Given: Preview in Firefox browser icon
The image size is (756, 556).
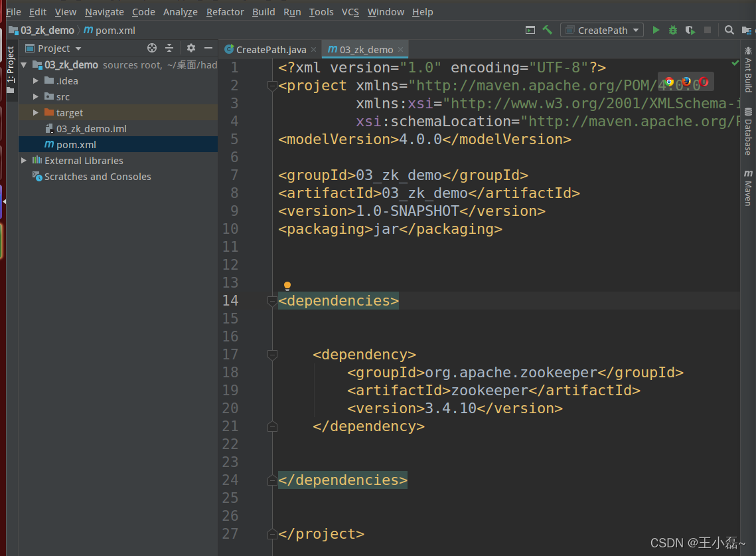Looking at the screenshot, I should click(686, 82).
